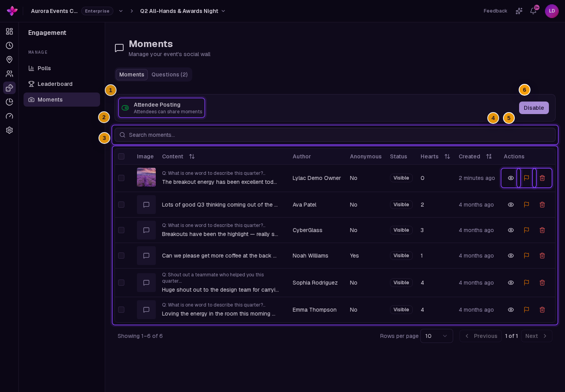Viewport: 565px width, 392px height.
Task: Click the Disable attendee posting button
Action: point(534,108)
